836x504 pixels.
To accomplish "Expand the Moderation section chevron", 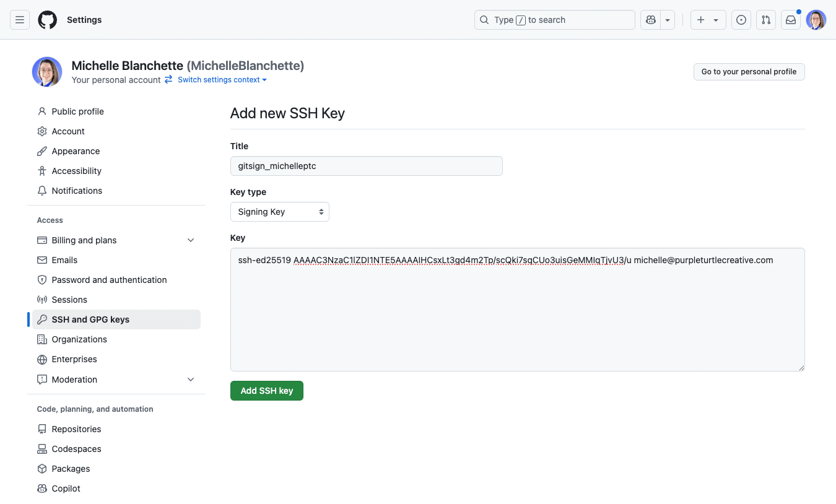I will [x=191, y=380].
